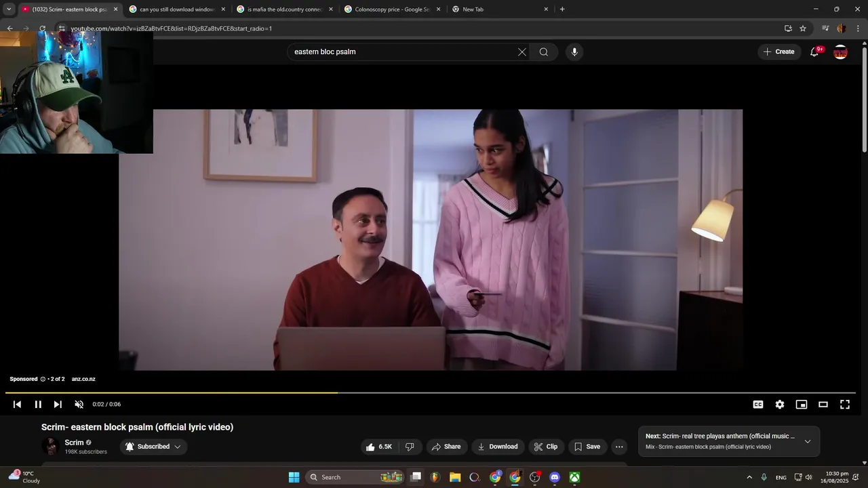Show hidden system tray icons
This screenshot has height=488, width=868.
(749, 477)
